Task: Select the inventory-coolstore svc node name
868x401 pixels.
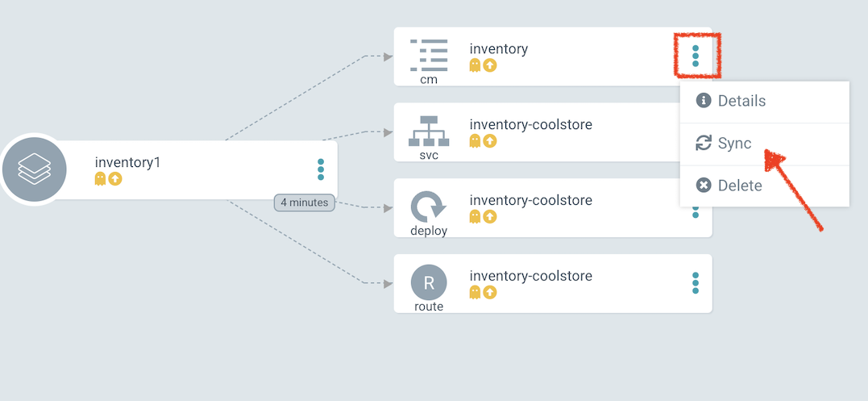Action: point(530,124)
